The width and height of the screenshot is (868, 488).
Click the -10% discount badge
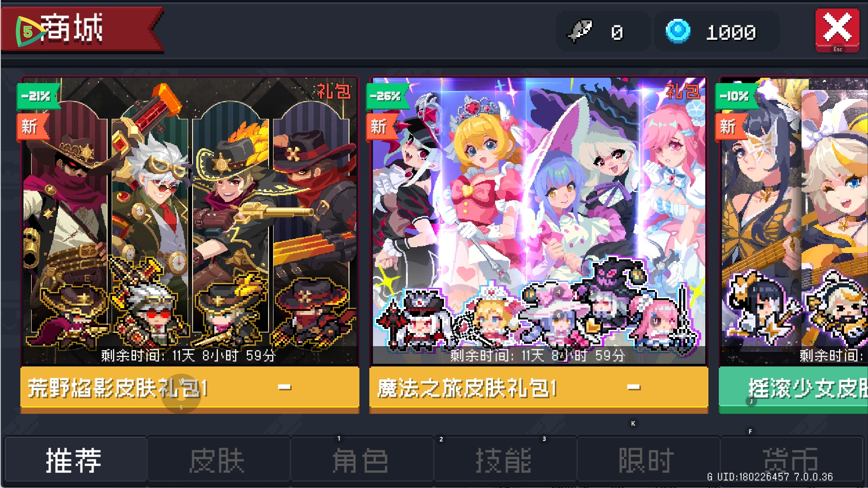[x=736, y=96]
